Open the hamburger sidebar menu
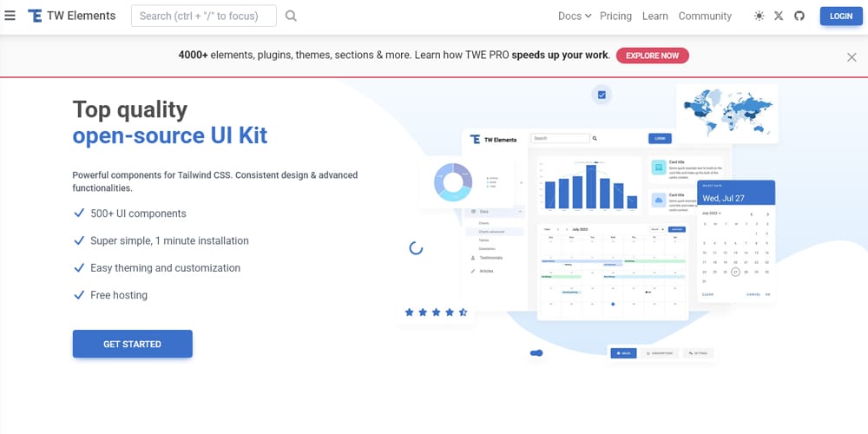 point(10,16)
